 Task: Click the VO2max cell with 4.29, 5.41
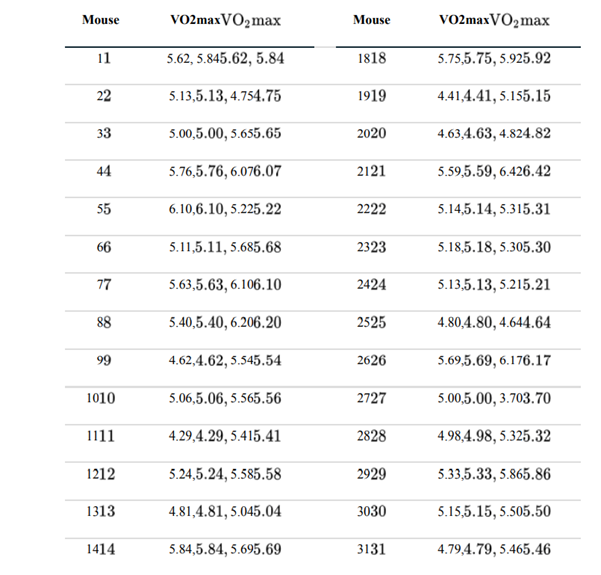click(225, 436)
